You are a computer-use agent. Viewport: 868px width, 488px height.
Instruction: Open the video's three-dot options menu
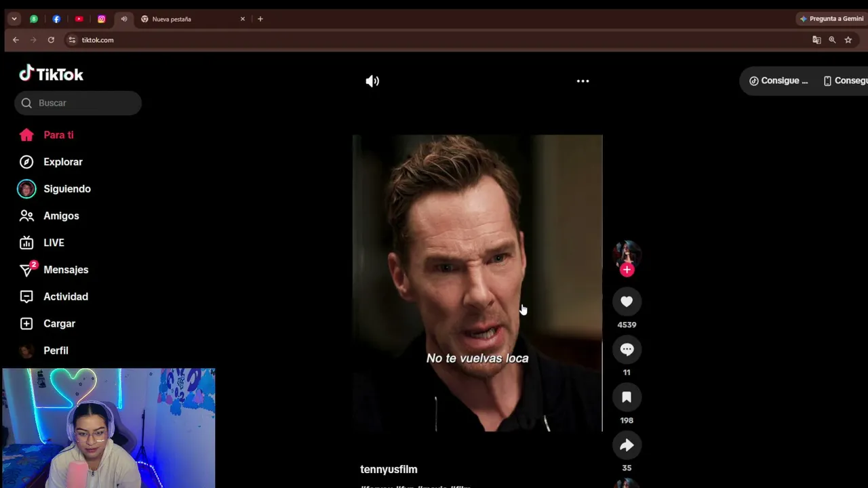(x=583, y=81)
